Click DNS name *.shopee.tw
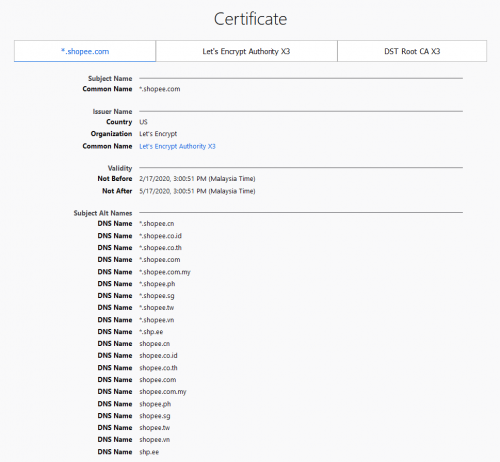This screenshot has height=462, width=500. (157, 308)
